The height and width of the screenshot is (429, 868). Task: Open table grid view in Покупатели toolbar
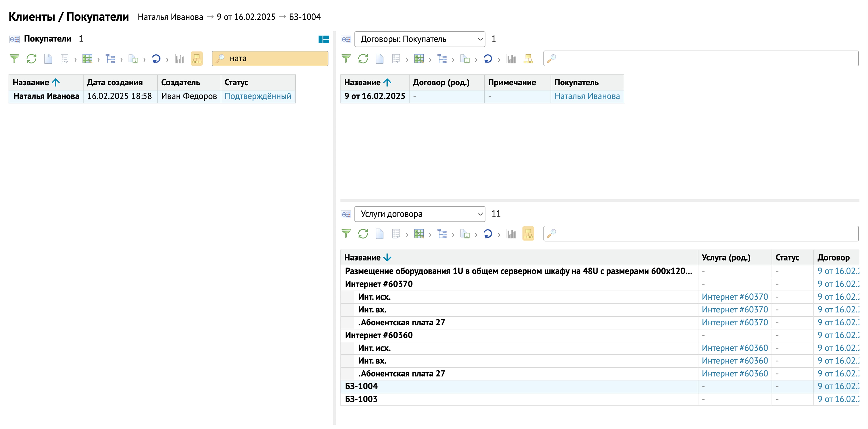87,59
